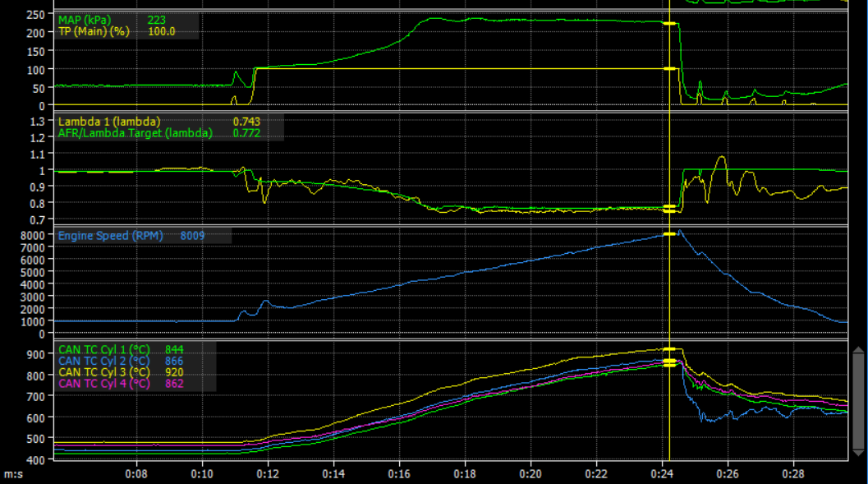Select the AFR/Lambda Target legend label
The height and width of the screenshot is (484, 868).
coord(135,133)
